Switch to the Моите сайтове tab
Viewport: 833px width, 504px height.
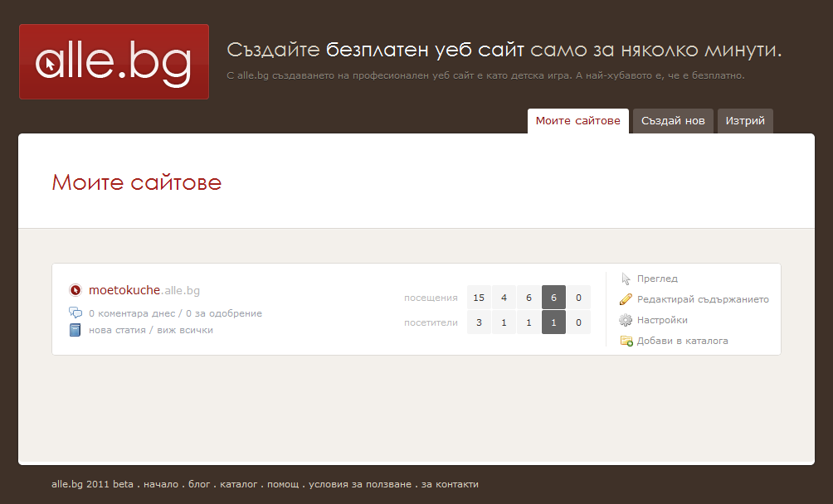578,121
